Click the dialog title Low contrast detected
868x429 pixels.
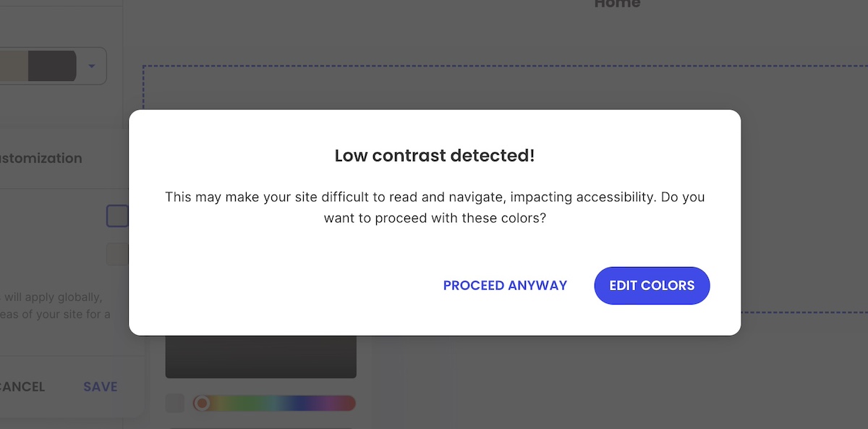click(x=434, y=156)
